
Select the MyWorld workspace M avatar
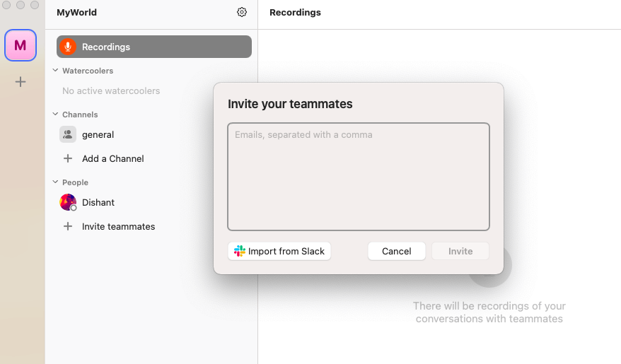21,45
